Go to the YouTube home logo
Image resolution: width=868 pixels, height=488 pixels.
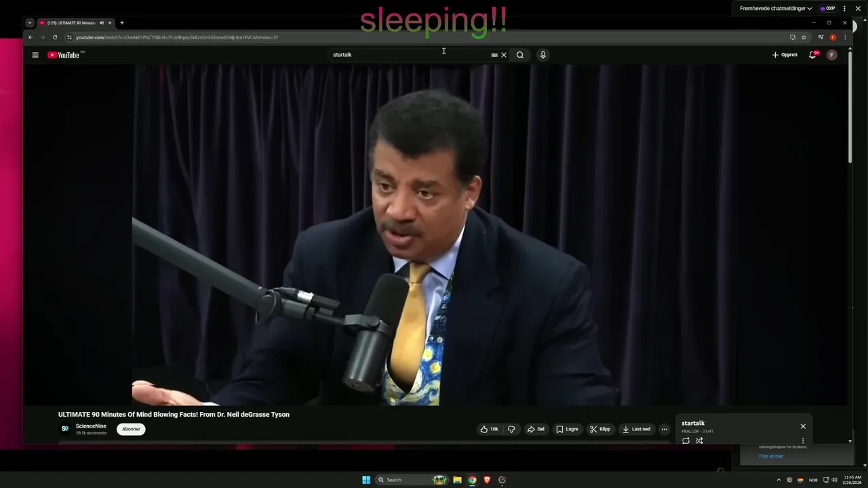coord(64,55)
